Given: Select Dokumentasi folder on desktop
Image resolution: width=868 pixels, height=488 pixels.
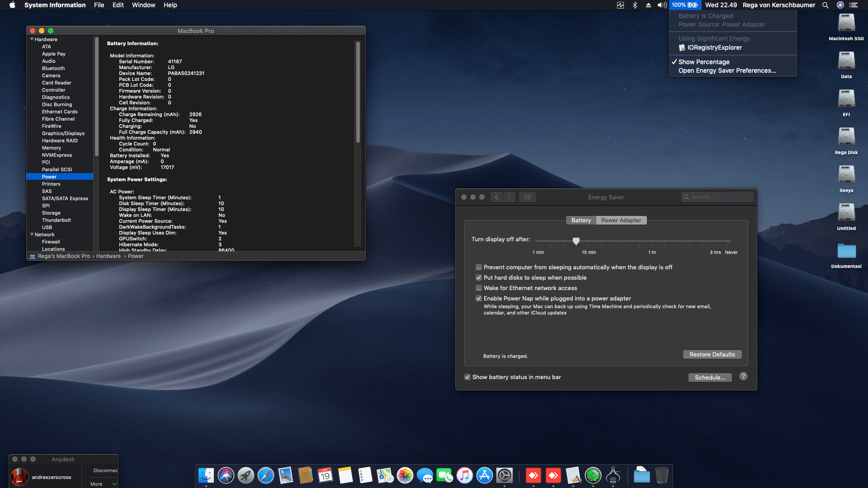Looking at the screenshot, I should (846, 255).
